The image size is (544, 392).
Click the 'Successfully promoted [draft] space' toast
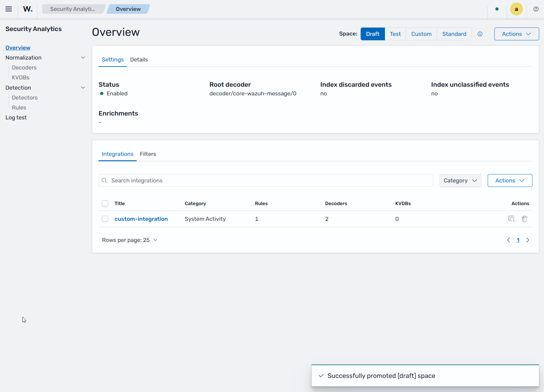click(425, 376)
